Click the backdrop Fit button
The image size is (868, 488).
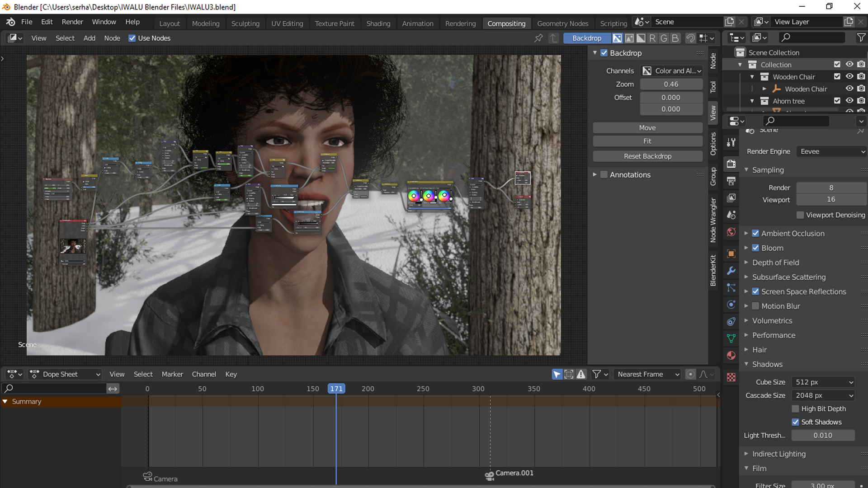(647, 141)
